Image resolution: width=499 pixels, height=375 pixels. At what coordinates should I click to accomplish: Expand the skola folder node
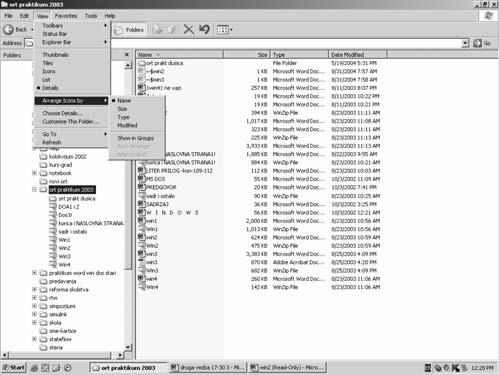pyautogui.click(x=34, y=323)
